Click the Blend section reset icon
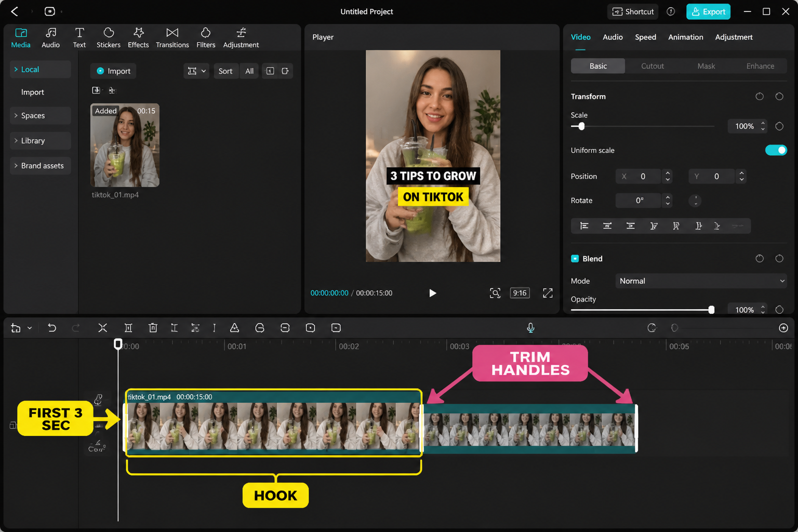This screenshot has width=798, height=532. (760, 259)
